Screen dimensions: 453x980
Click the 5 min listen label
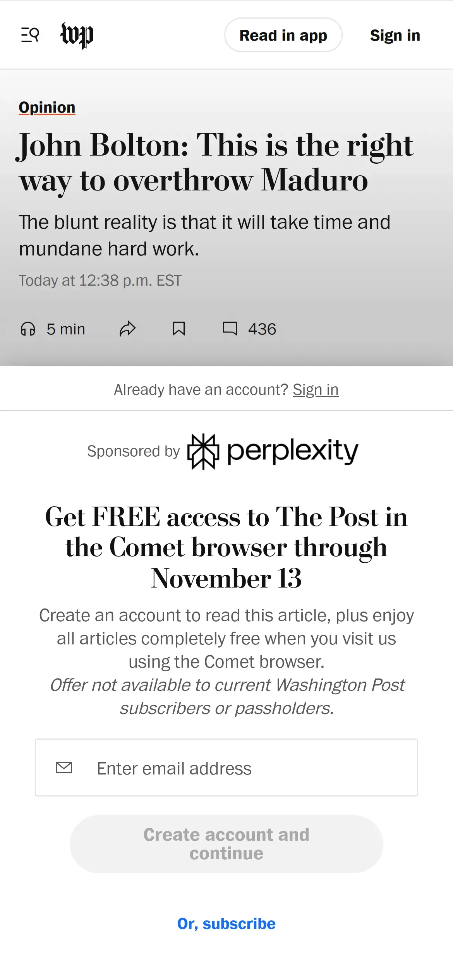(65, 329)
